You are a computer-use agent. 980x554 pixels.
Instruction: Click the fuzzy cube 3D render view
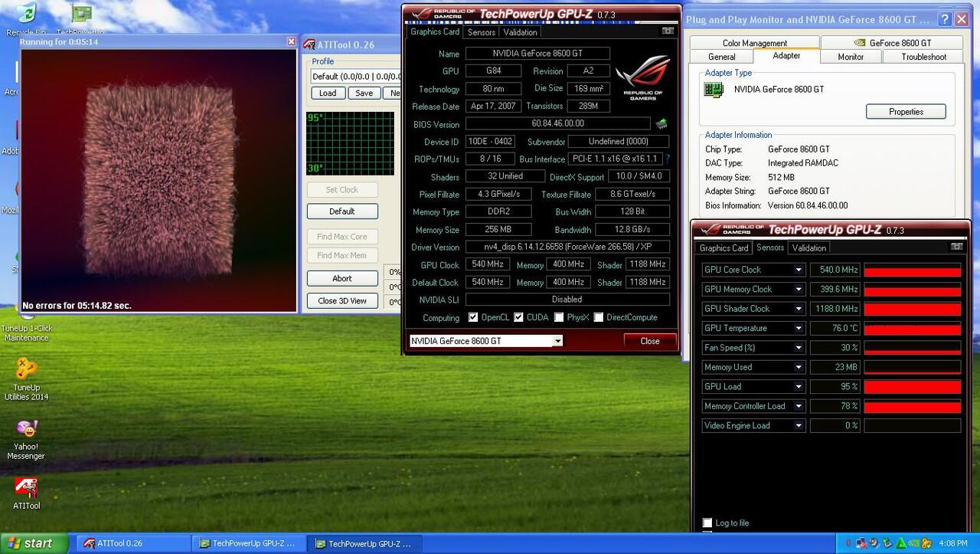coord(158,180)
